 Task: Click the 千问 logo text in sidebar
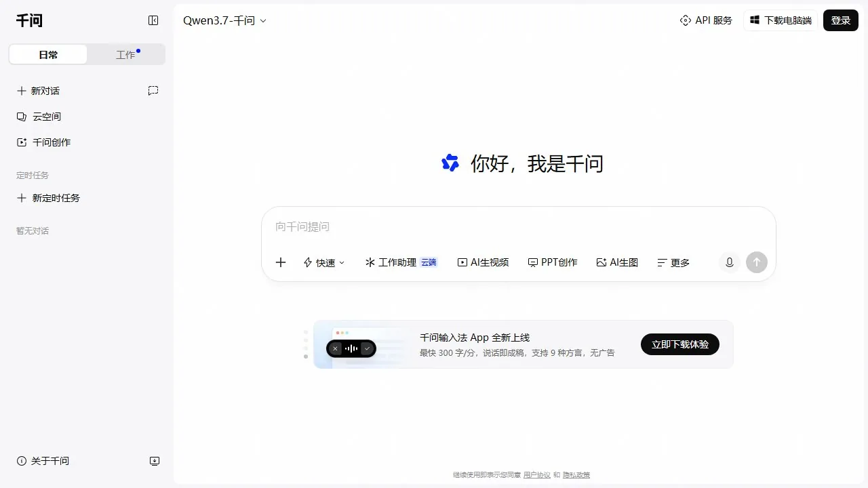29,20
